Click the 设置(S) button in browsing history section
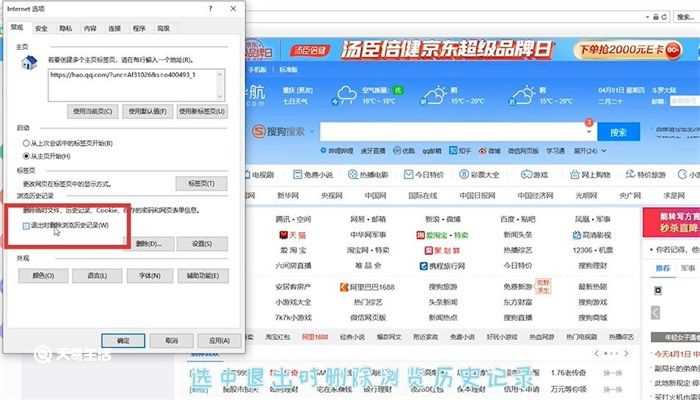 [202, 244]
